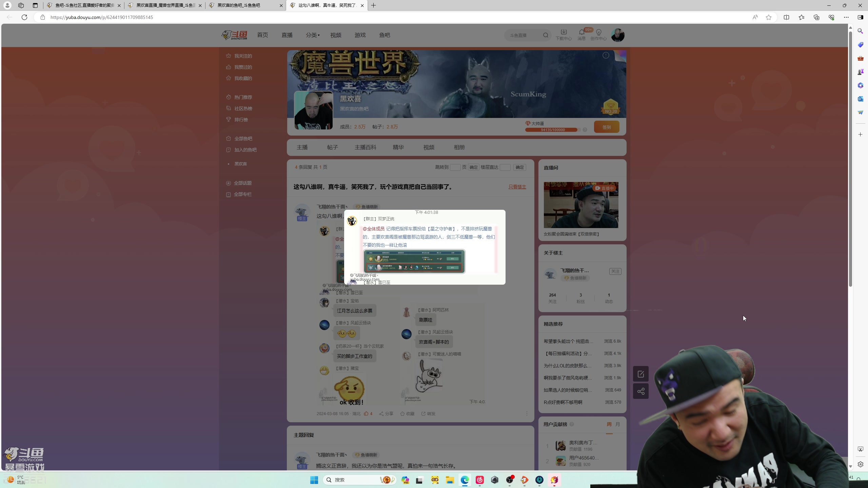Click the floor number input field

tap(505, 167)
